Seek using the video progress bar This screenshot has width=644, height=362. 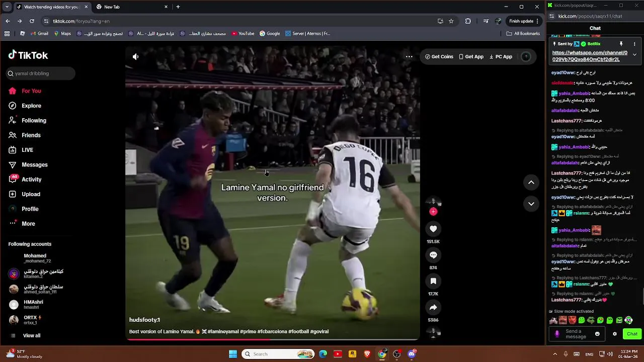tap(272, 339)
